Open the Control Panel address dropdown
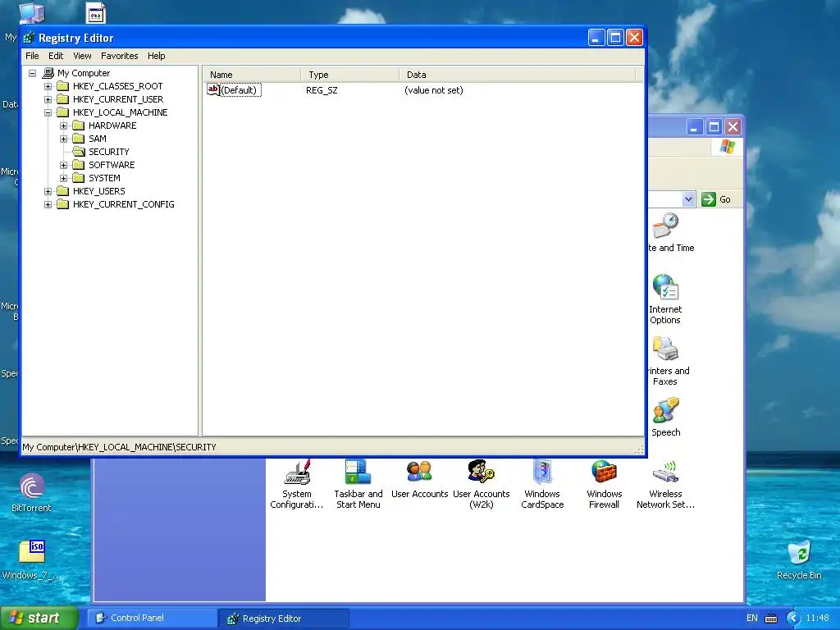Screen dimensions: 840x630 [x=688, y=199]
